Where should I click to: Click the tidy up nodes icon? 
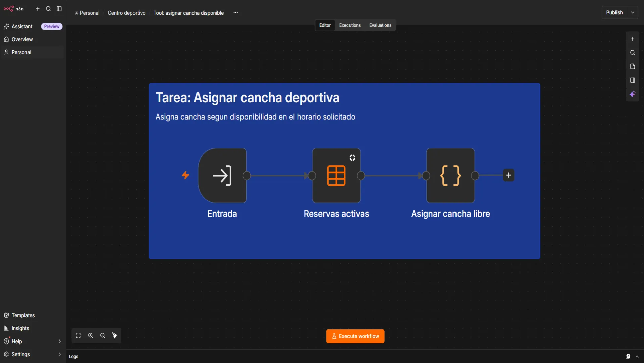115,336
